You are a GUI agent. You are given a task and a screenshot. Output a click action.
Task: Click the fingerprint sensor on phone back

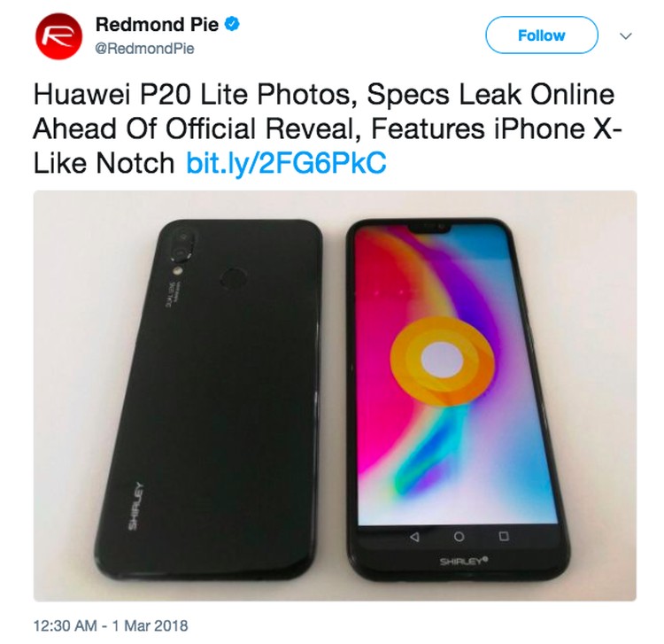[234, 279]
